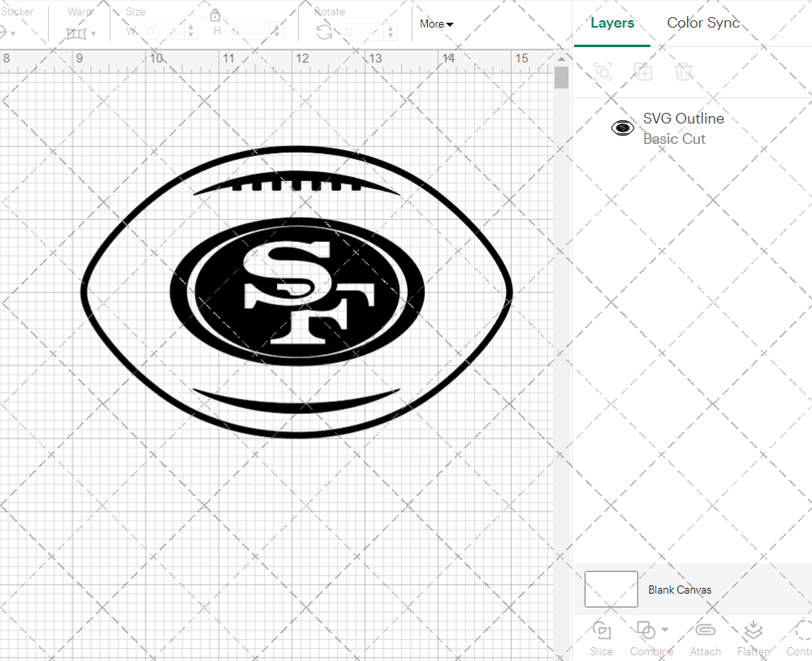Open the Warp dropdown

tap(93, 33)
